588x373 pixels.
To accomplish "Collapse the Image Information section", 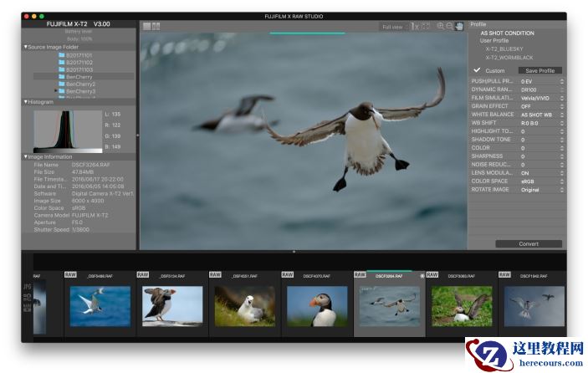I will click(x=25, y=156).
